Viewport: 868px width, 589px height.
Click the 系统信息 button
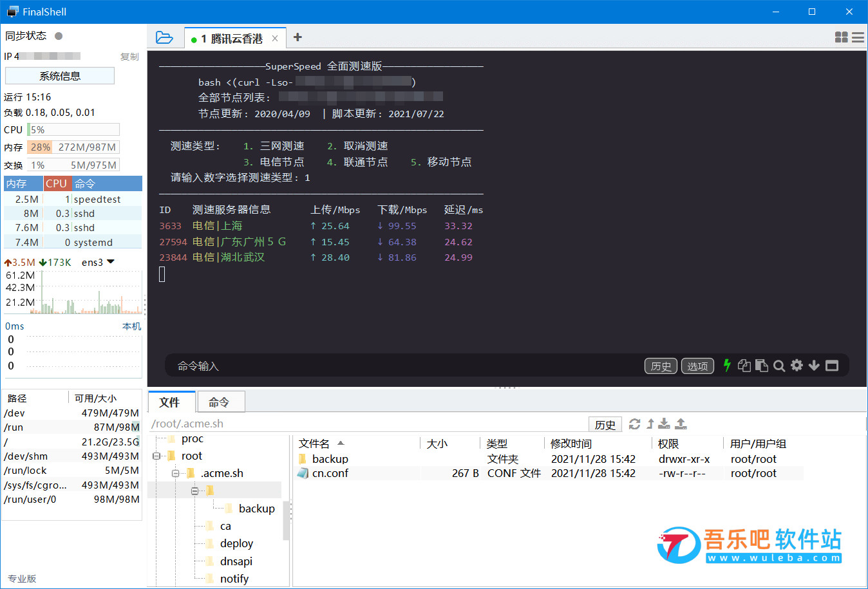pyautogui.click(x=60, y=76)
